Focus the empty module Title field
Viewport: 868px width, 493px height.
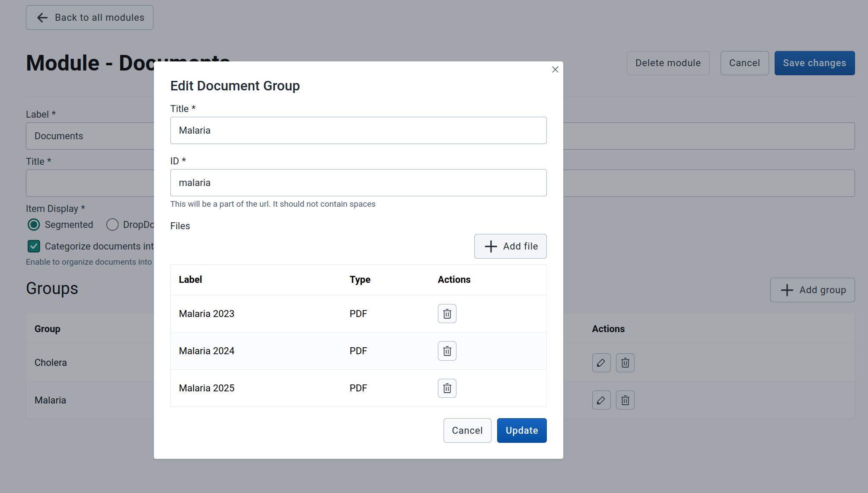(90, 183)
